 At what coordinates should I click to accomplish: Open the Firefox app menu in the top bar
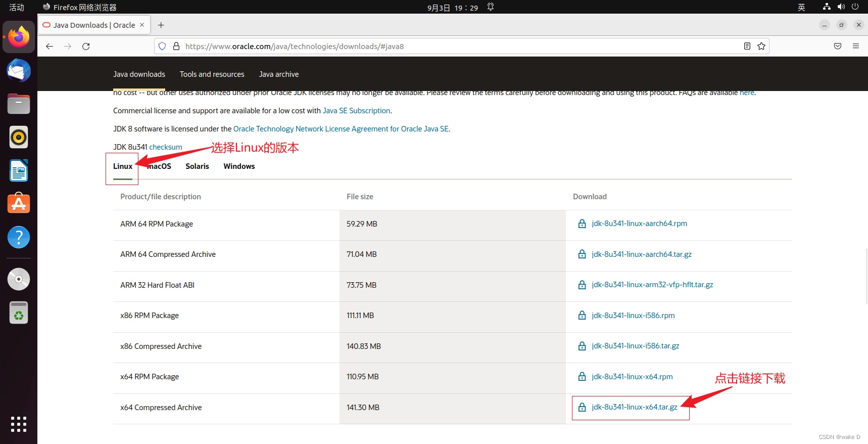[80, 7]
